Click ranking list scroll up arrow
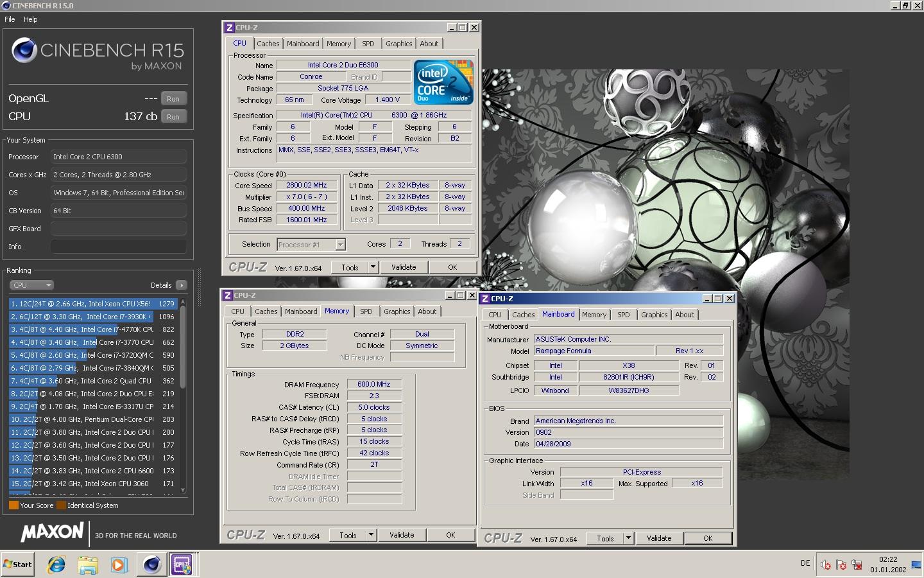This screenshot has width=924, height=578. [x=183, y=301]
